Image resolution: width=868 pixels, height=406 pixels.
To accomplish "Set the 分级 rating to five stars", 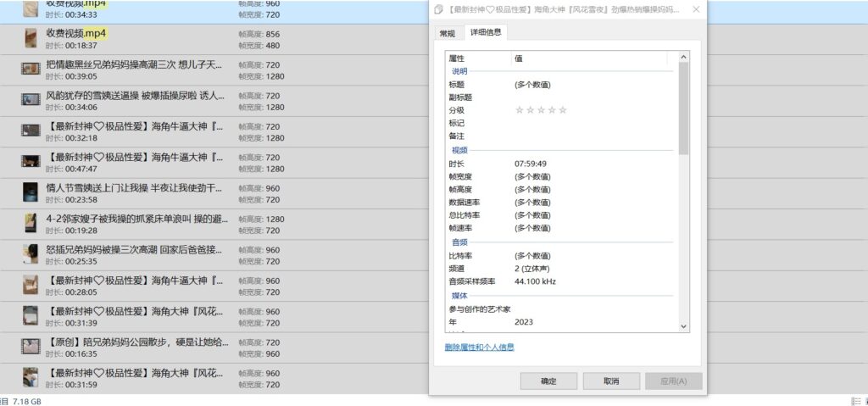I will 563,110.
